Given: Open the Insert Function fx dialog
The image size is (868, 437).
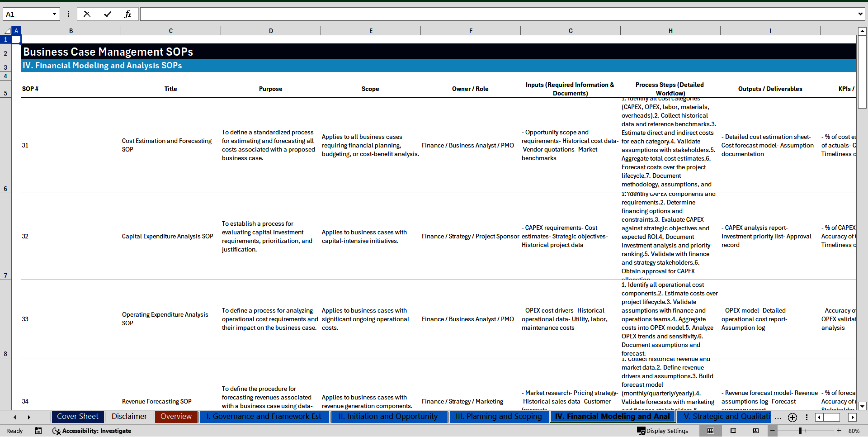Looking at the screenshot, I should 127,14.
